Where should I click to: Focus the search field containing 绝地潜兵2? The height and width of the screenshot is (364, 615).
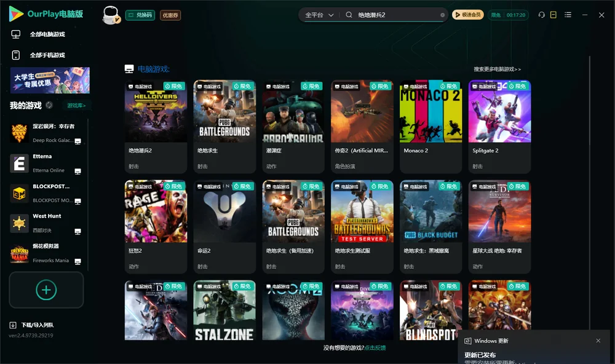click(396, 15)
